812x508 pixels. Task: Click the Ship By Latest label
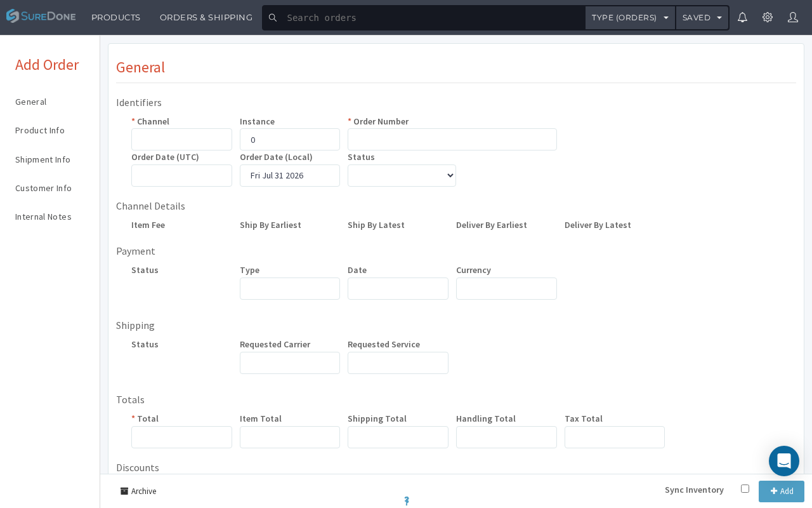point(376,225)
